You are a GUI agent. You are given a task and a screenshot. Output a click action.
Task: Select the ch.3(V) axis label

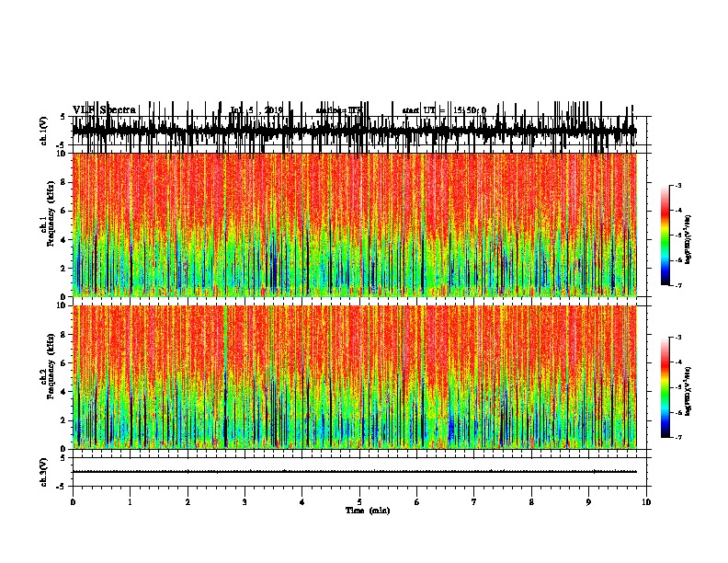click(44, 472)
